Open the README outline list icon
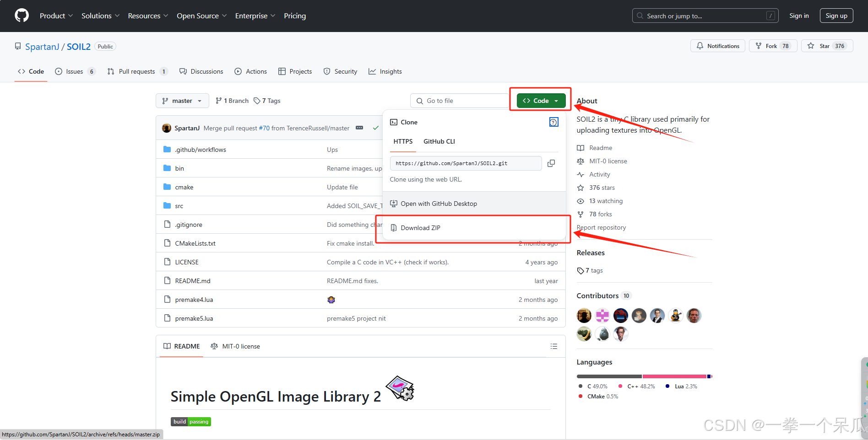Viewport: 868px width, 440px height. 553,346
